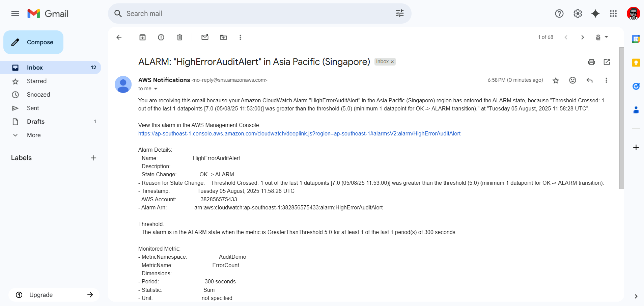Image resolution: width=644 pixels, height=306 pixels.
Task: Go to newer email arrow
Action: pos(566,37)
